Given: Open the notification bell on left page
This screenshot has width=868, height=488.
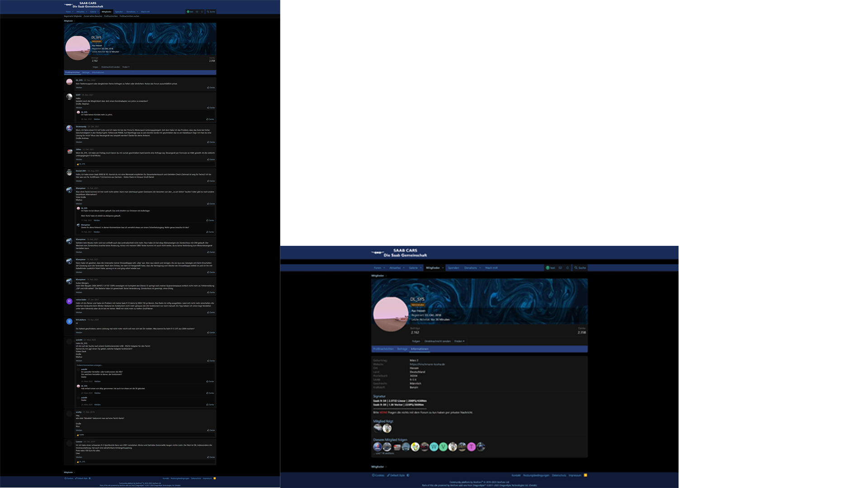Looking at the screenshot, I should pyautogui.click(x=202, y=12).
